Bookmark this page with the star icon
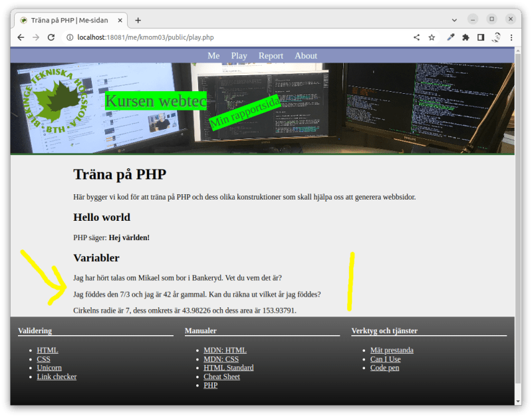 (x=432, y=37)
